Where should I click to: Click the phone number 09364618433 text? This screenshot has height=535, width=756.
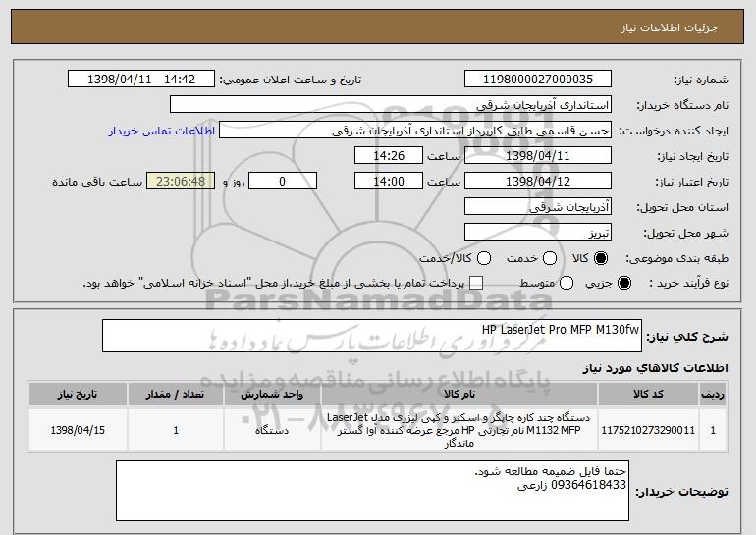[x=588, y=485]
